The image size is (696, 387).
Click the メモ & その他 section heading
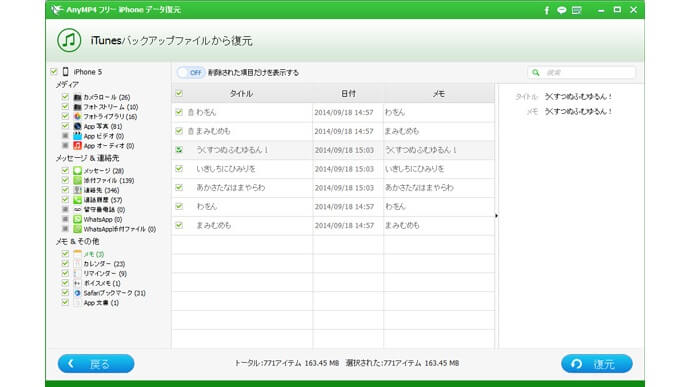[77, 241]
